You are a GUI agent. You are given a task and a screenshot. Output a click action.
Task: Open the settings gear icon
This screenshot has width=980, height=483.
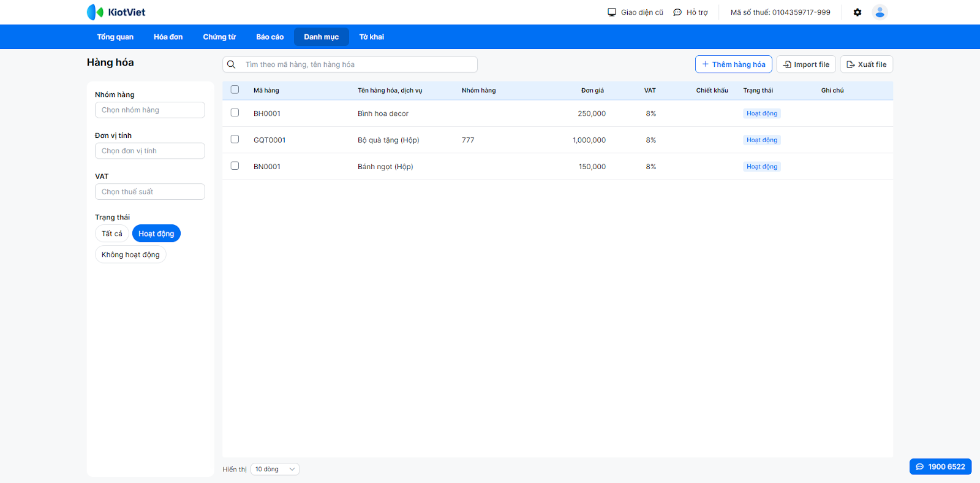858,12
